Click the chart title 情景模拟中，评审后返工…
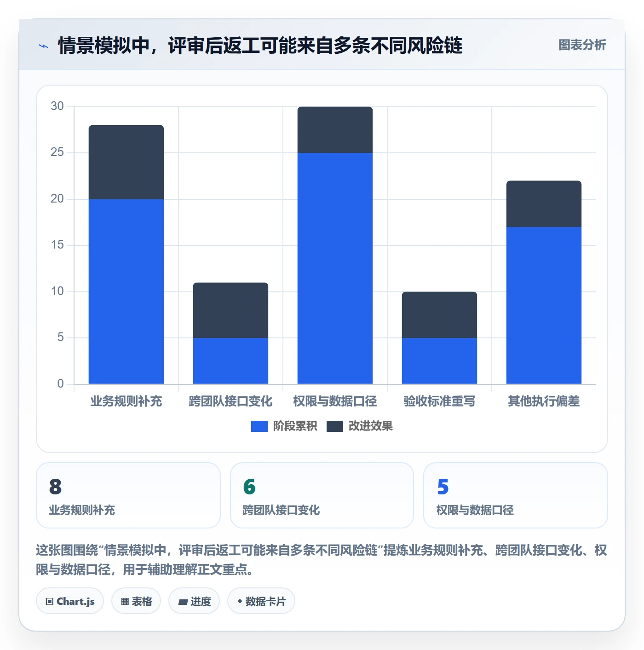 [x=260, y=46]
